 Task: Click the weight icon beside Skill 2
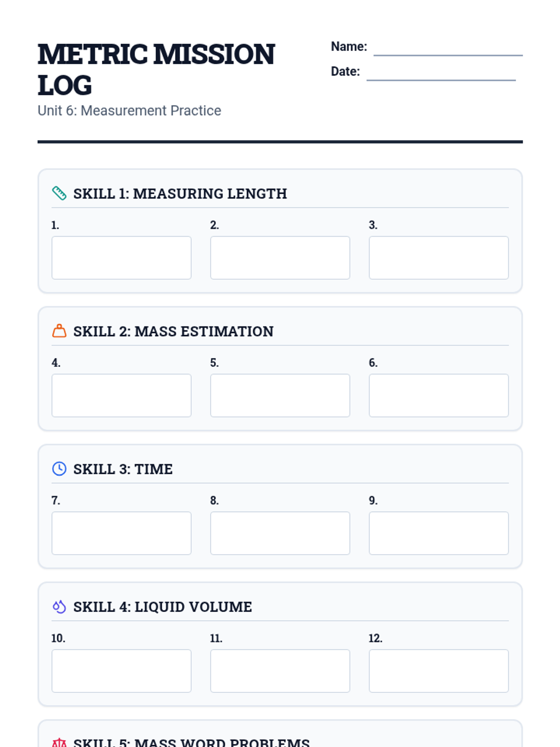coord(59,331)
